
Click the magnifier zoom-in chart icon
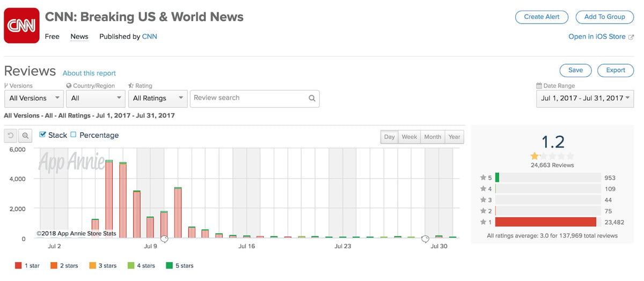tap(25, 136)
